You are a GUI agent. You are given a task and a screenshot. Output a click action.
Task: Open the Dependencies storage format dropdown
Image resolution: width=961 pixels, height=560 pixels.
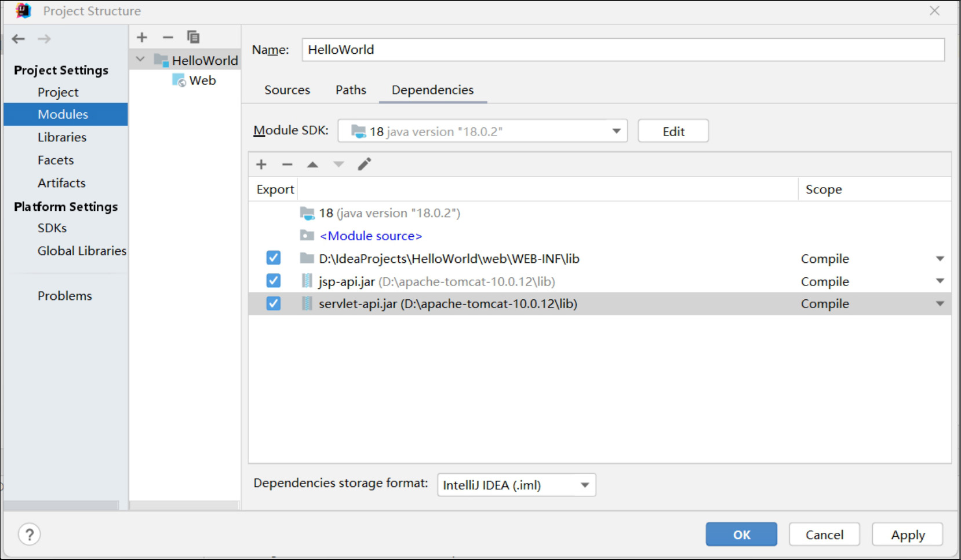[516, 485]
